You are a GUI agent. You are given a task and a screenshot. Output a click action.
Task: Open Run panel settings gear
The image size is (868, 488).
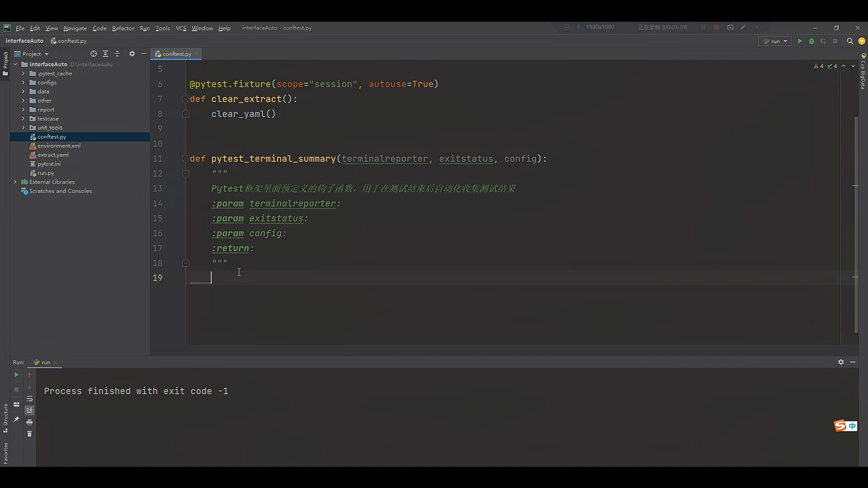pyautogui.click(x=841, y=362)
